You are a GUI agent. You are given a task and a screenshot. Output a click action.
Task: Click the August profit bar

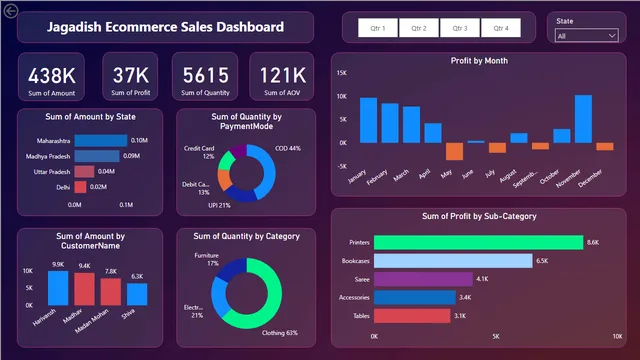click(519, 138)
